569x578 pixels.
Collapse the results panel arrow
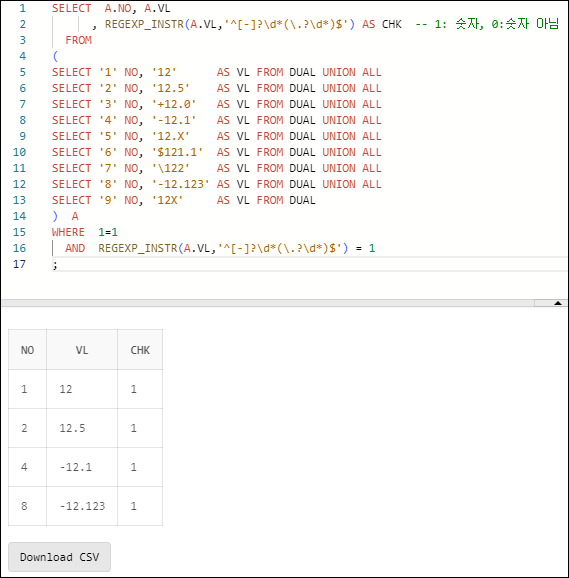pos(558,303)
